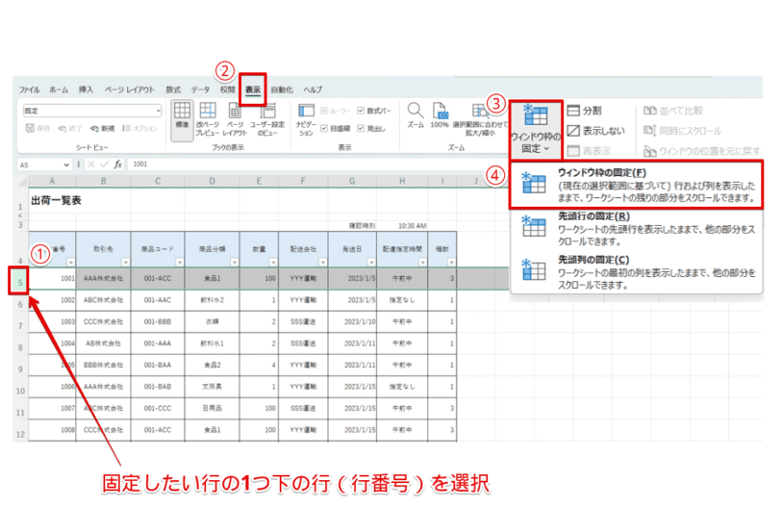Click the 再表示 unhide window button
This screenshot has height=532, width=781.
pos(590,150)
